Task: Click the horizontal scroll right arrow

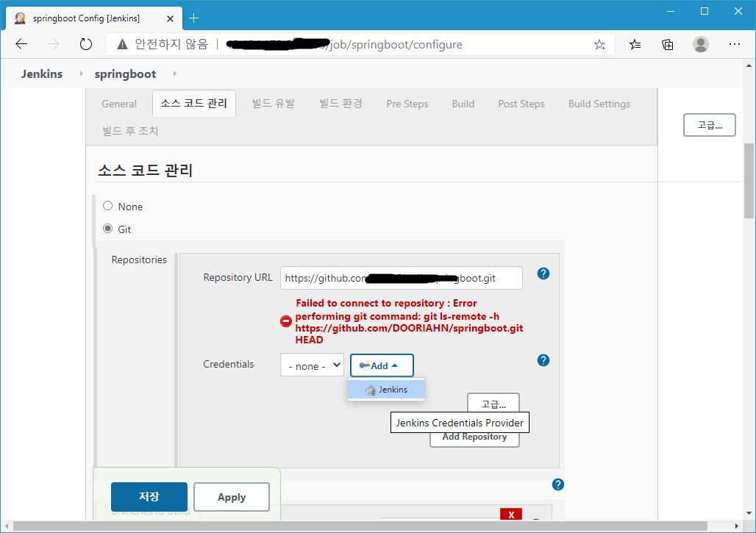Action: point(737,526)
